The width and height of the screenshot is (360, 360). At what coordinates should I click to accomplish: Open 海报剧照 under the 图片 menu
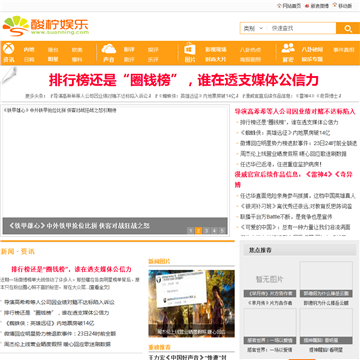click(250, 60)
